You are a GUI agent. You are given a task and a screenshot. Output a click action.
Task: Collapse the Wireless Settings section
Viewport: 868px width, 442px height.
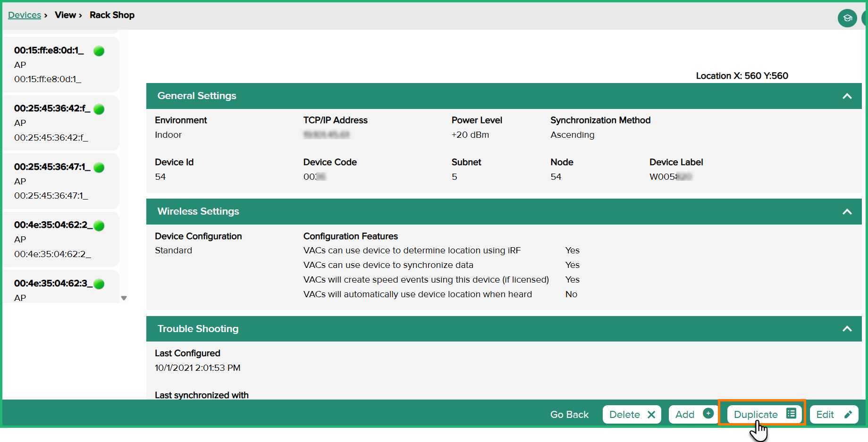coord(847,212)
